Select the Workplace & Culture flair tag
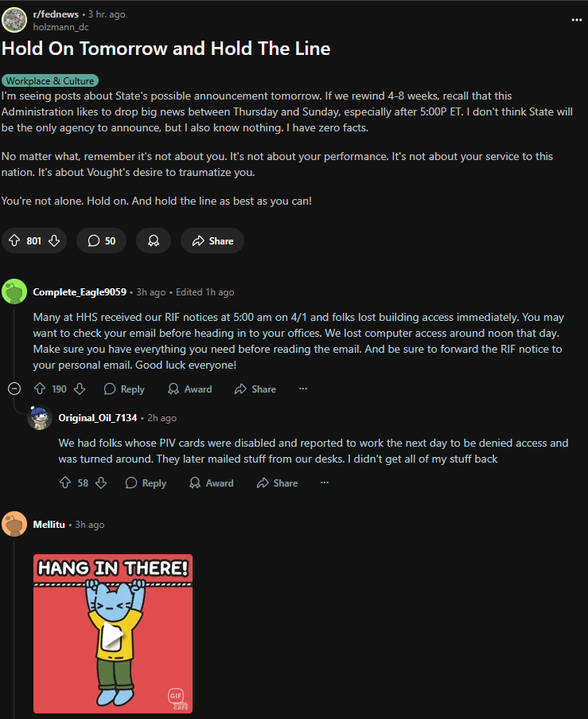Screen dimensions: 588x719 [x=50, y=80]
